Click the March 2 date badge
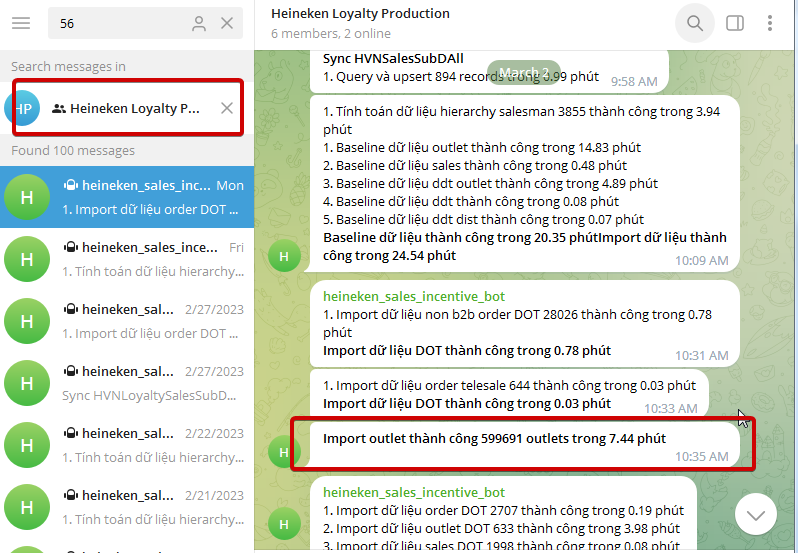The height and width of the screenshot is (553, 798). [524, 72]
